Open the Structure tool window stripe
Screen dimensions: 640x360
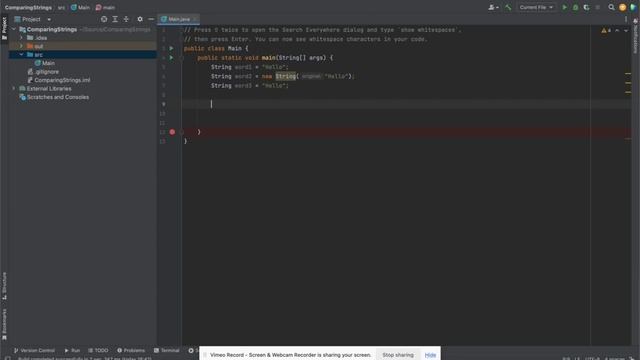4,286
